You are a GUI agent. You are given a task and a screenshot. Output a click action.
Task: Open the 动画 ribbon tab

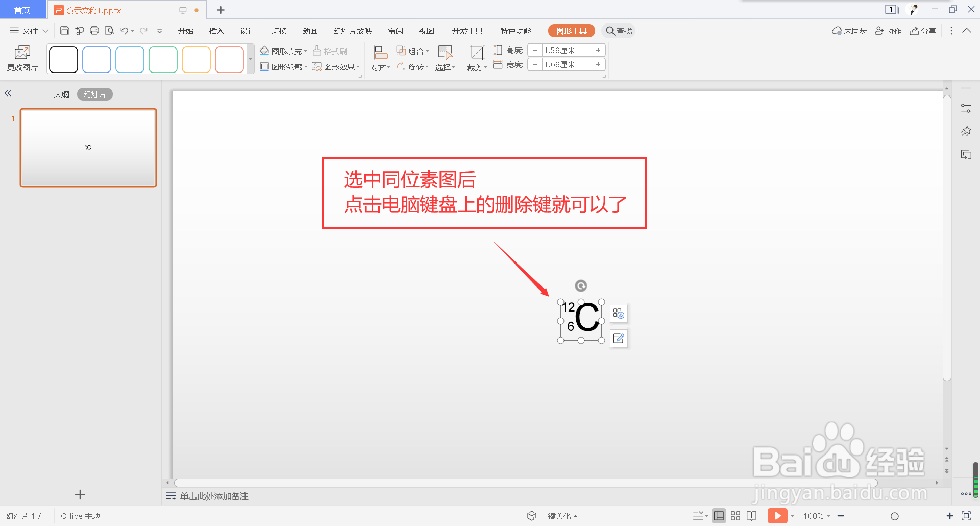[x=310, y=31]
